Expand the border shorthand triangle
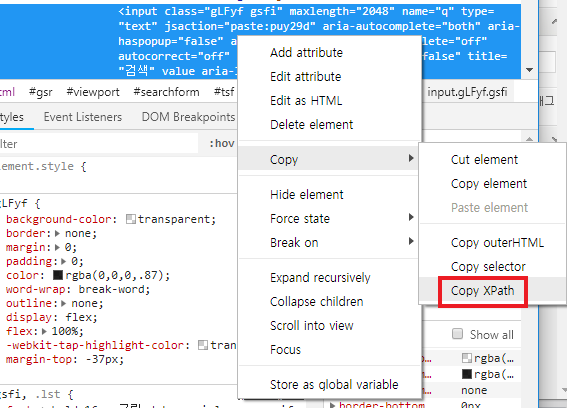Screen dimensions: 567x408 [57, 233]
